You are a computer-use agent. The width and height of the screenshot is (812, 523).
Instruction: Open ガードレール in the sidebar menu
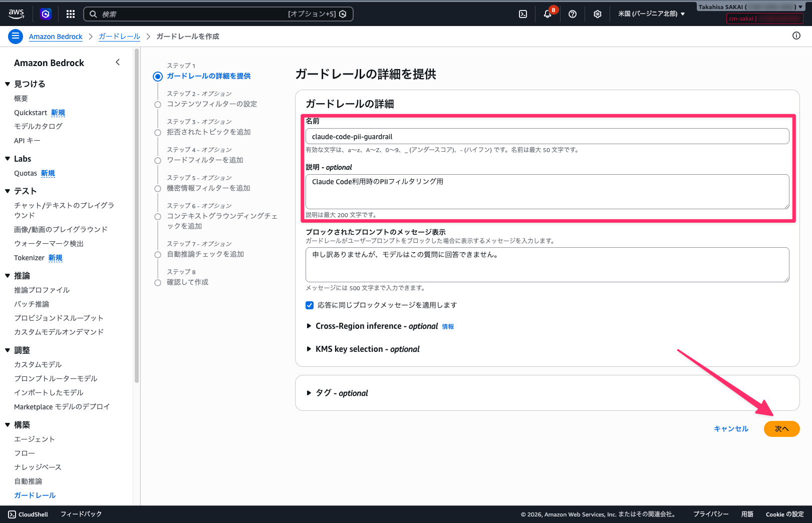35,495
